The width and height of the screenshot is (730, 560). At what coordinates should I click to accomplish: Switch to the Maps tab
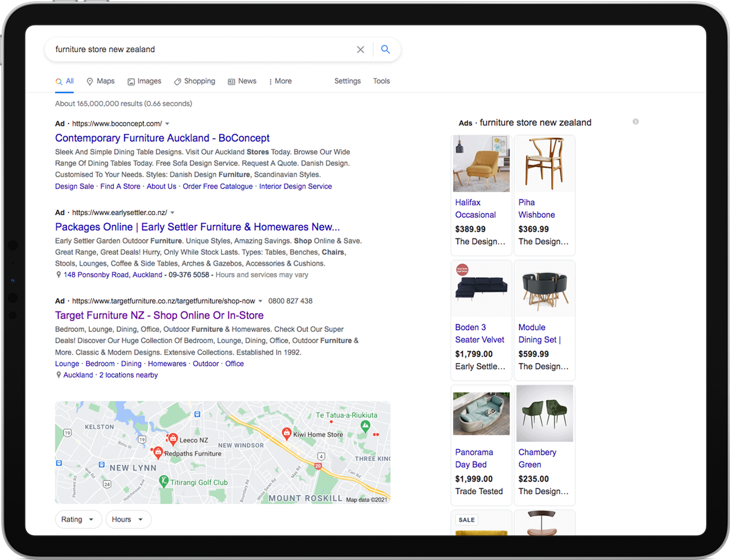point(100,81)
